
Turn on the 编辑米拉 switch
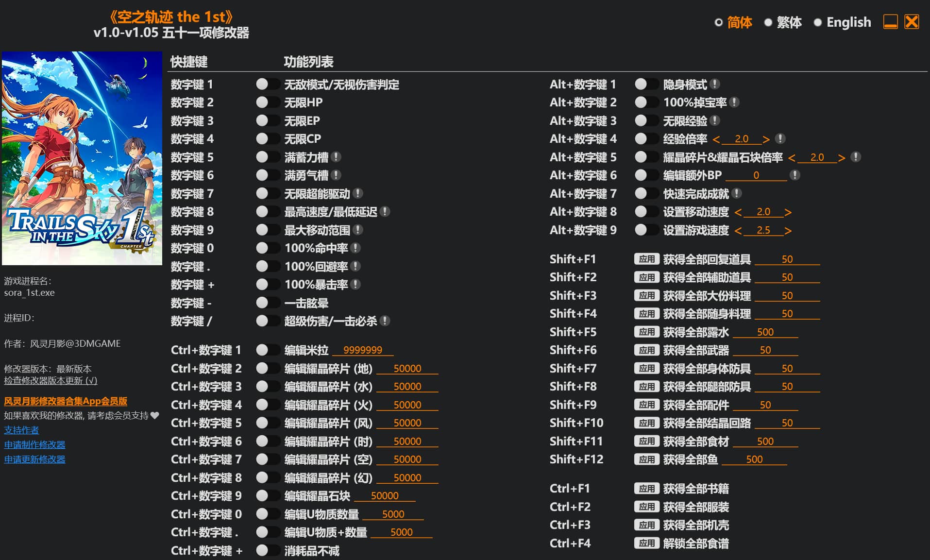[268, 350]
